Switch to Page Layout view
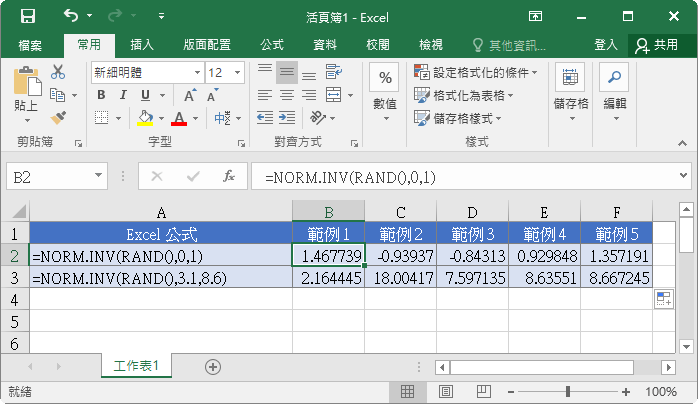This screenshot has width=698, height=404. (446, 392)
